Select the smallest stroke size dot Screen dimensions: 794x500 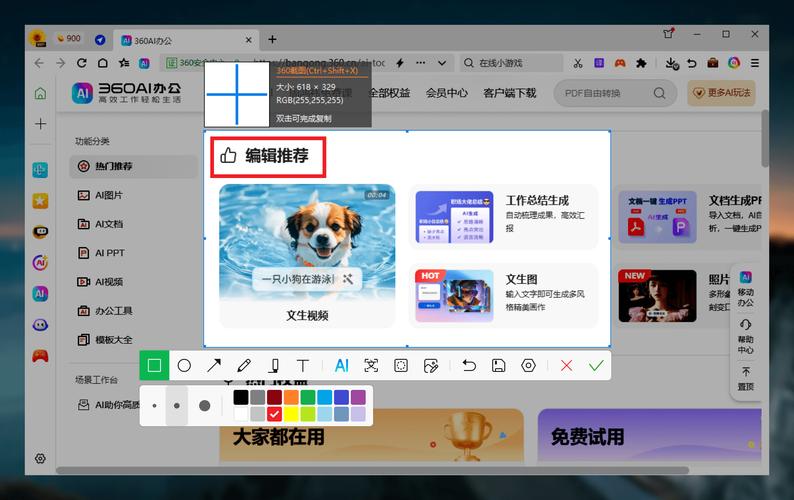click(x=154, y=406)
